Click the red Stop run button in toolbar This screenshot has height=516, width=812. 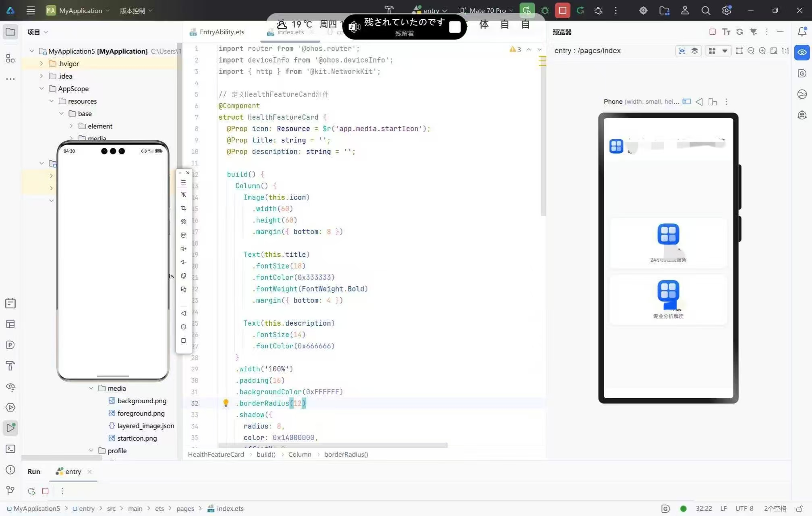coord(562,10)
